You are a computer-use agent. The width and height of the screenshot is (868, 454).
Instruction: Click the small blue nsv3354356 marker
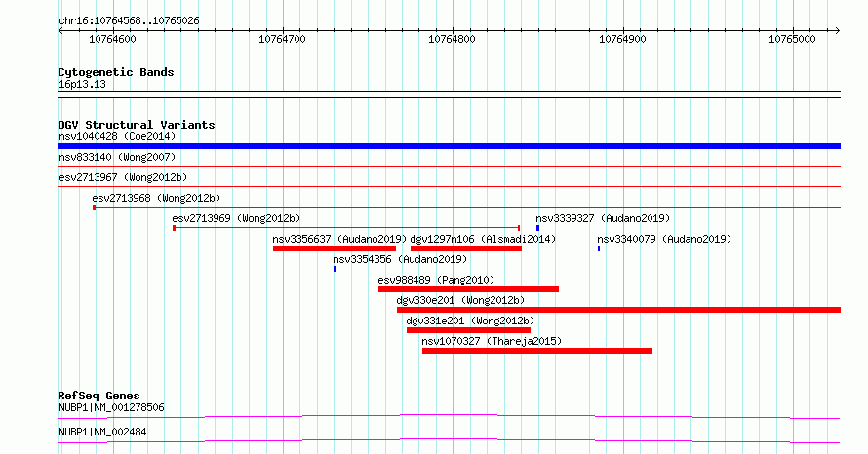[x=335, y=269]
